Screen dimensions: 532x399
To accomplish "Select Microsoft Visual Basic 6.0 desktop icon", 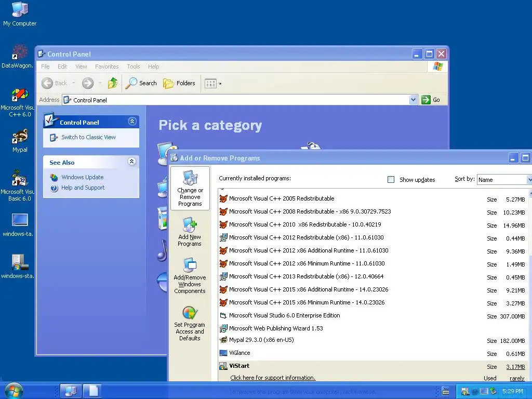I will pos(18,185).
